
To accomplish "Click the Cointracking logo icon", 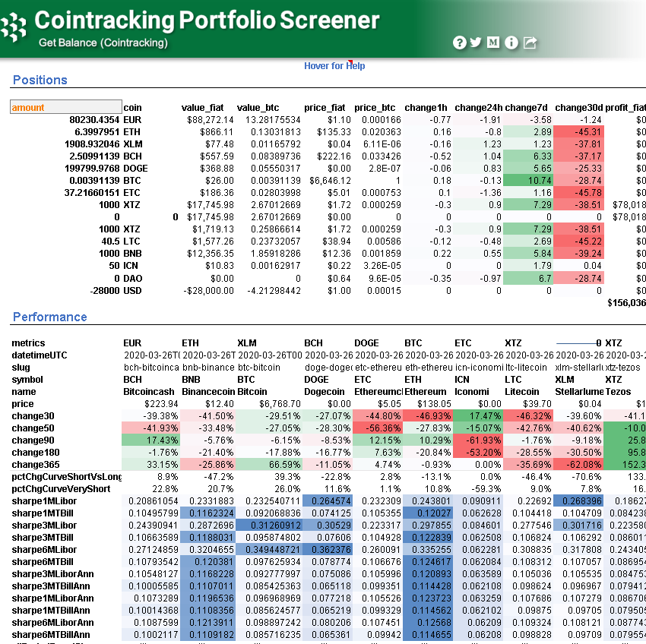I will pos(14,27).
